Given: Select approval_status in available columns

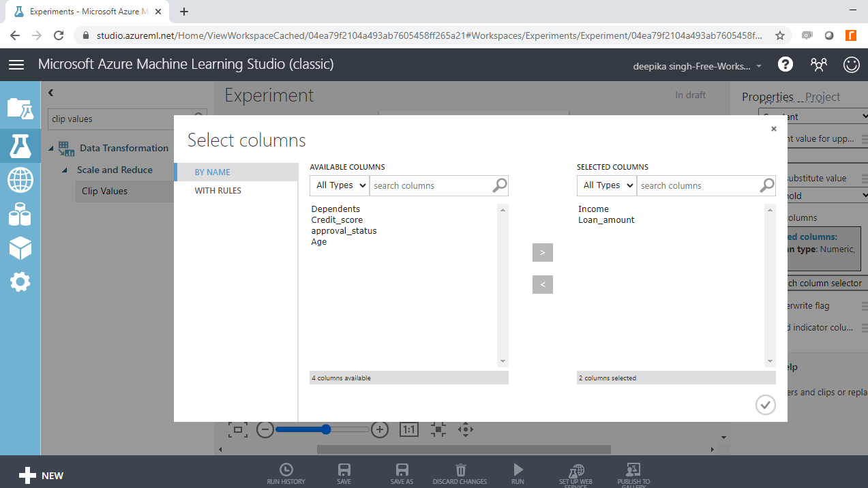Looking at the screenshot, I should [344, 231].
